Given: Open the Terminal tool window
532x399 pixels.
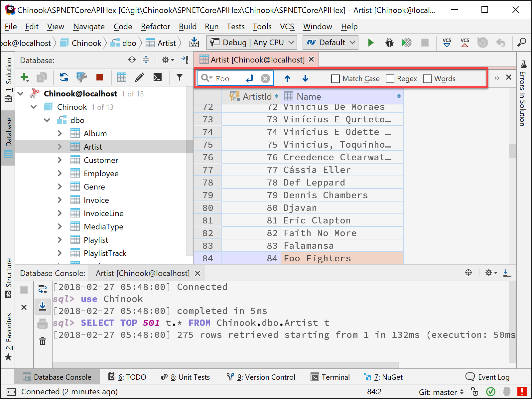Looking at the screenshot, I should pos(330,377).
